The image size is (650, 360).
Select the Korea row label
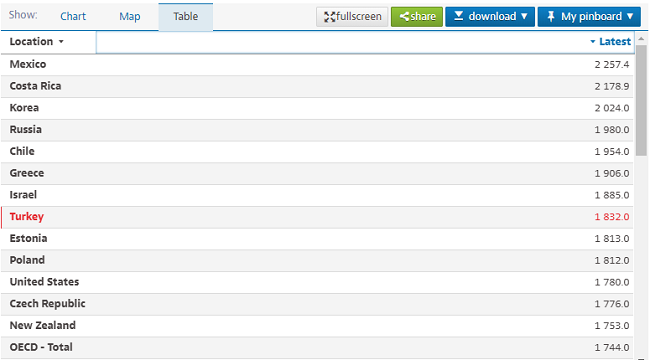tap(24, 108)
